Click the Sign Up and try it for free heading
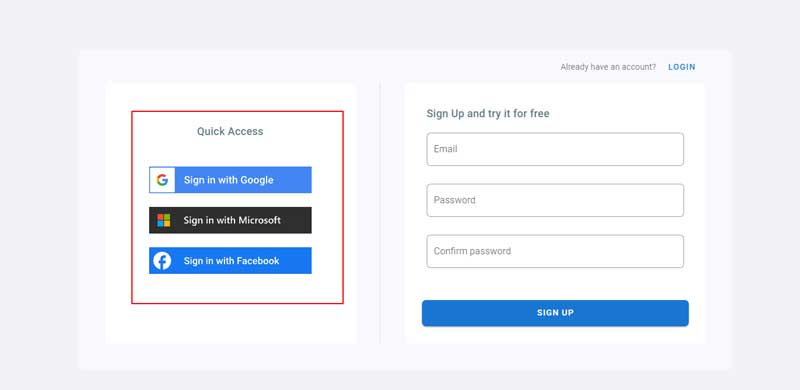Screen dimensions: 800x390 (488, 113)
